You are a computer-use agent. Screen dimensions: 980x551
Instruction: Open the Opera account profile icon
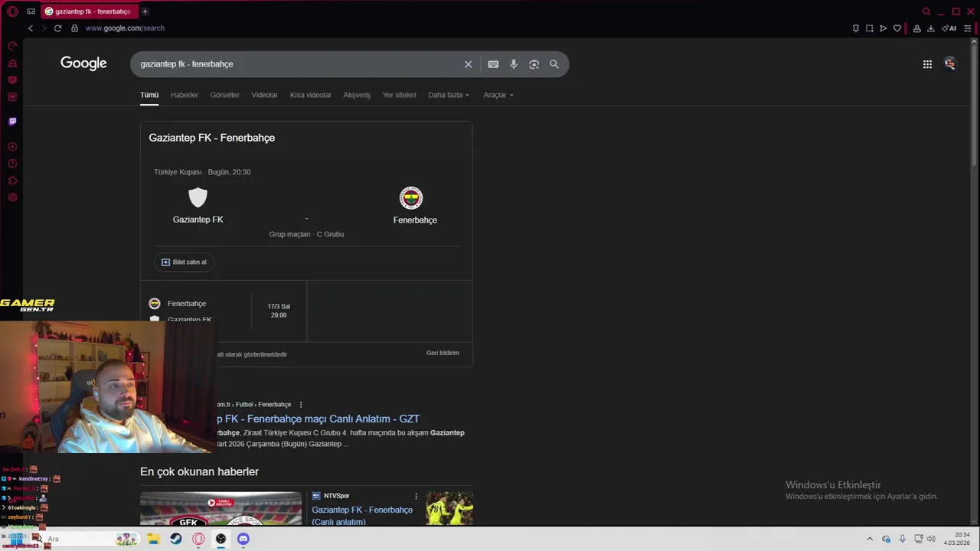tap(916, 28)
